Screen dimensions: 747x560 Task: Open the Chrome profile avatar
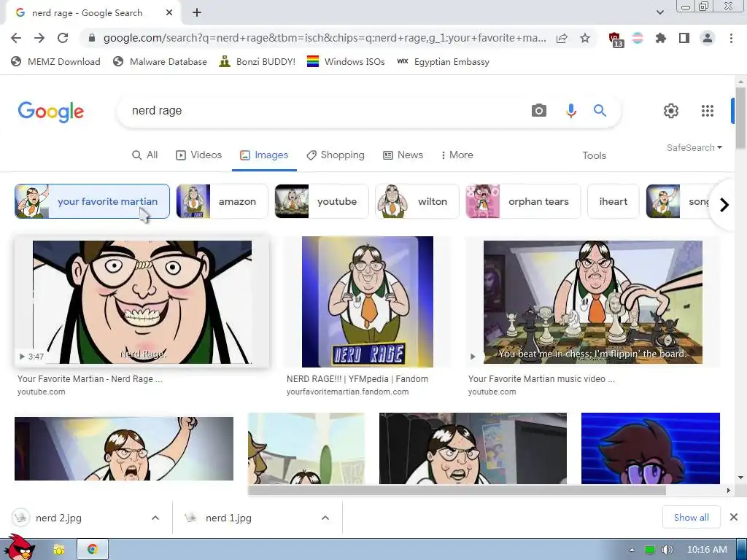(708, 38)
